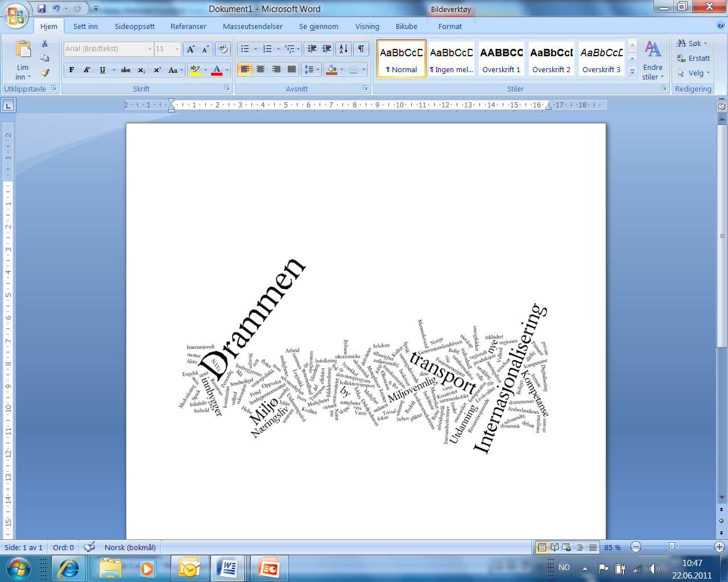Click the shading paint bucket icon

point(332,69)
